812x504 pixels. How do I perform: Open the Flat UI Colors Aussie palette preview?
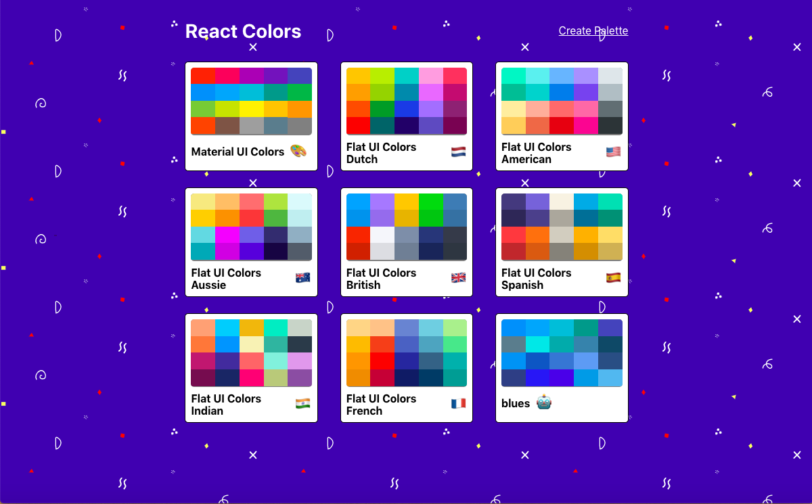pyautogui.click(x=251, y=226)
